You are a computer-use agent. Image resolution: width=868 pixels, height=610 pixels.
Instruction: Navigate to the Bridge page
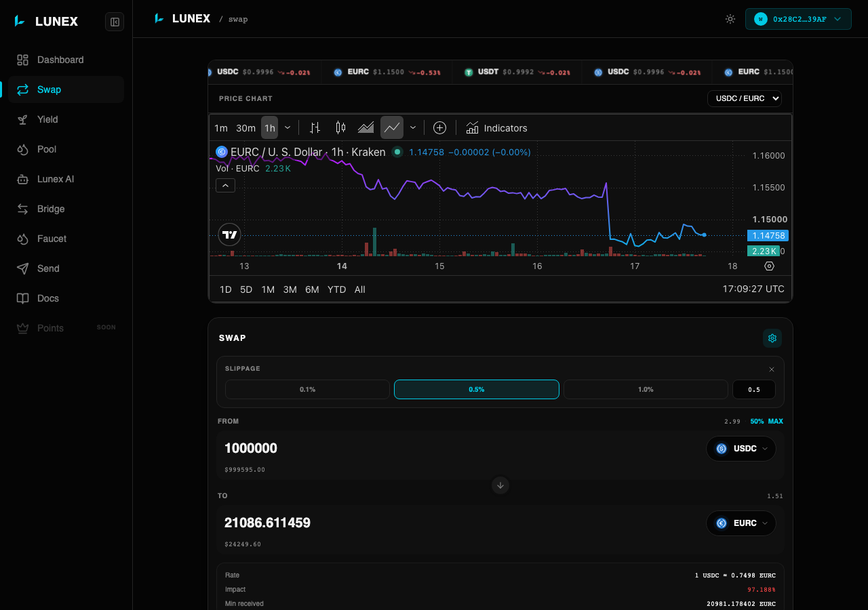point(66,209)
